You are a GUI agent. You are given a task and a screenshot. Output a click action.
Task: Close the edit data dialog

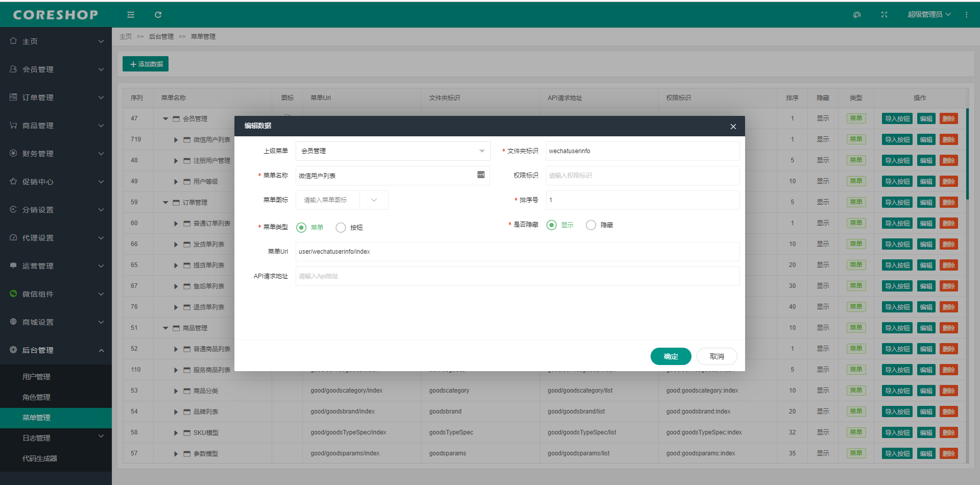click(733, 127)
